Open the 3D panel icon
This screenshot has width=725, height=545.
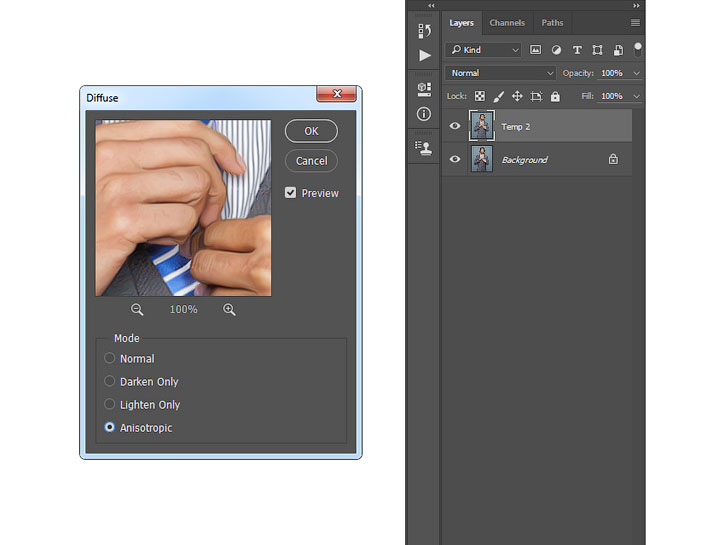(424, 89)
